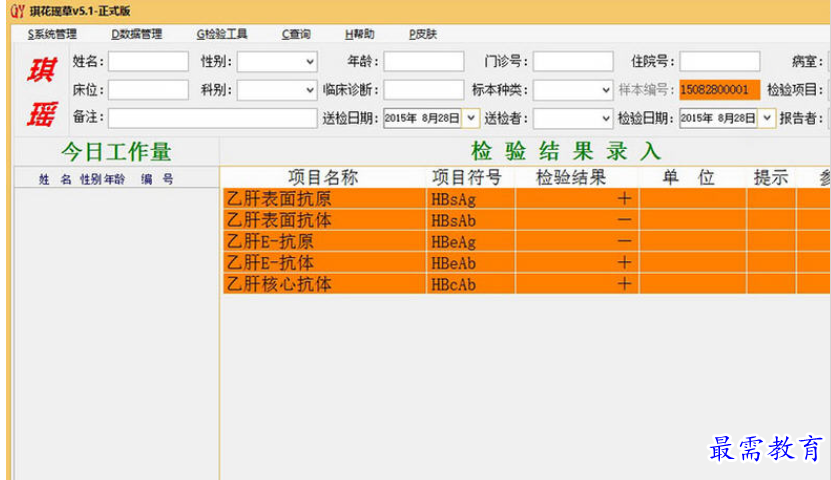The image size is (831, 480).
Task: Select the 乙肝表面抗原 row
Action: pyautogui.click(x=325, y=199)
